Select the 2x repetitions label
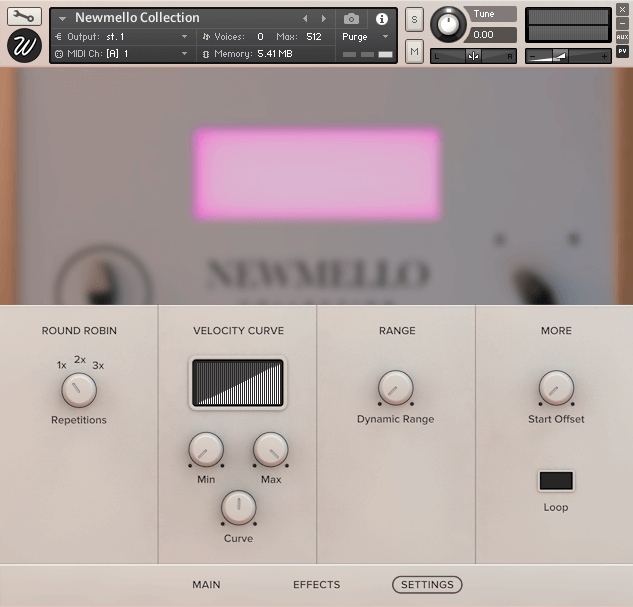This screenshot has width=633, height=607. click(x=80, y=360)
